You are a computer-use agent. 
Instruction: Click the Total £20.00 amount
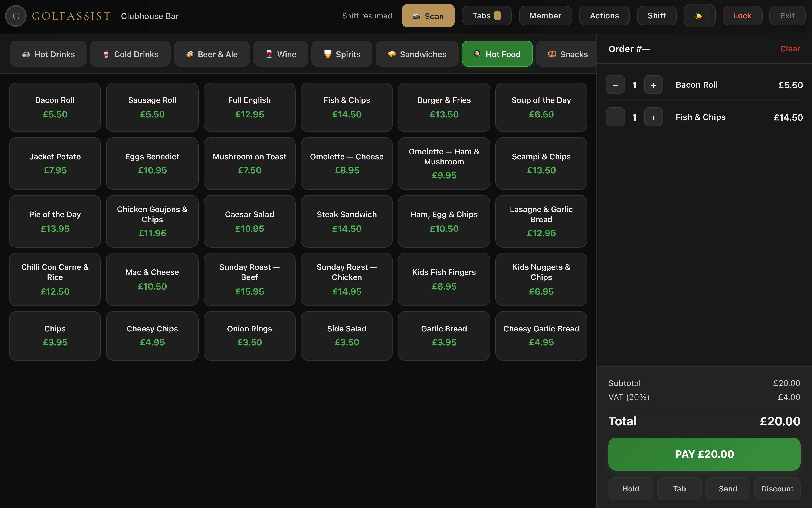780,421
